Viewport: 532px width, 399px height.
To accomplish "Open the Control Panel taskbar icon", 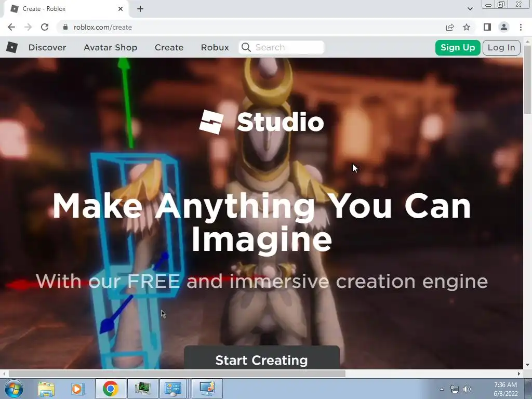I will pyautogui.click(x=173, y=389).
